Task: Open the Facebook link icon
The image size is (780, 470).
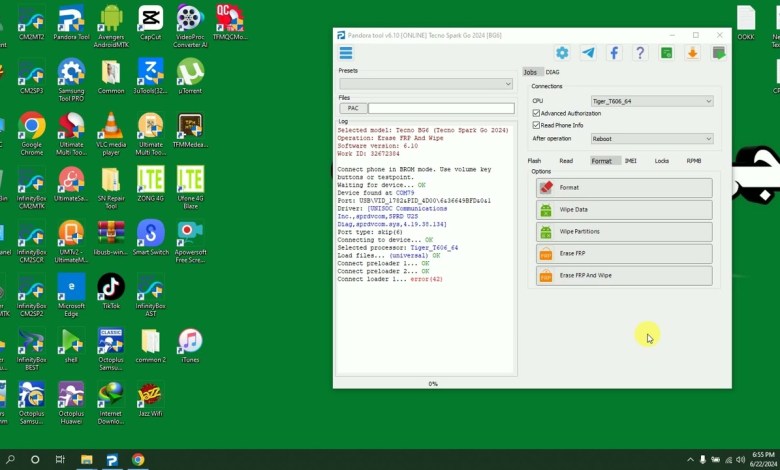Action: click(x=614, y=53)
